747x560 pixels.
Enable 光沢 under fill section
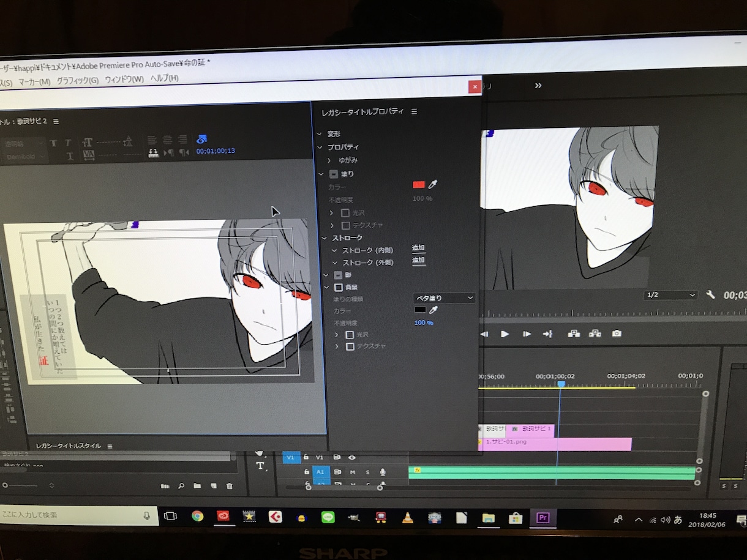[345, 213]
